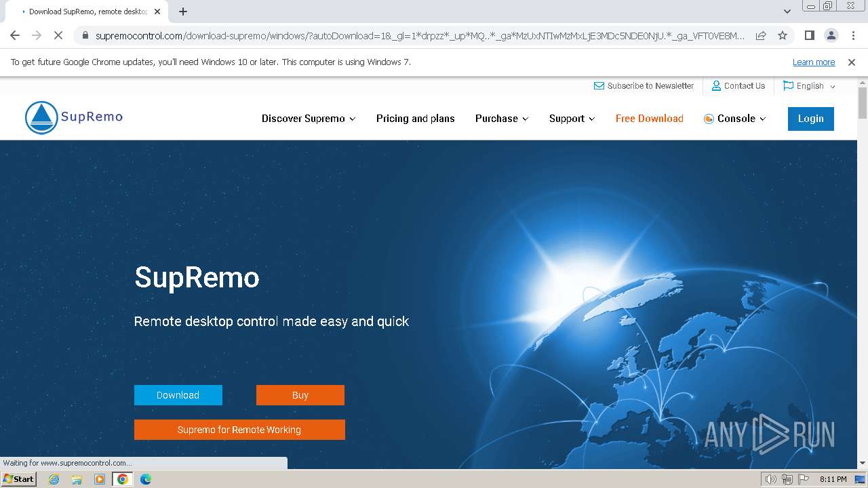Click the blue Login button

tap(811, 119)
